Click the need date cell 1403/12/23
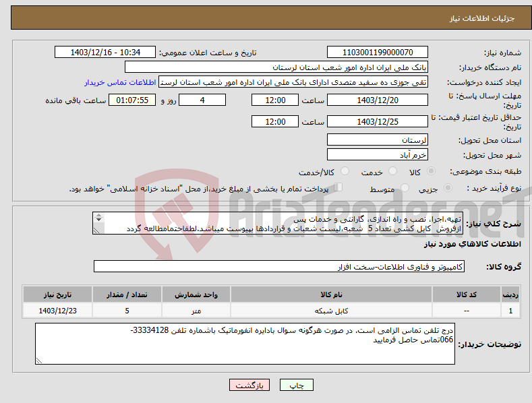The width and height of the screenshot is (532, 403). [x=57, y=311]
